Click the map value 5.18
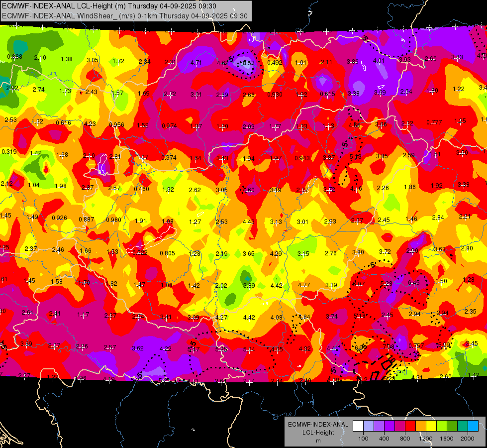The height and width of the screenshot is (448, 487). pyautogui.click(x=360, y=316)
